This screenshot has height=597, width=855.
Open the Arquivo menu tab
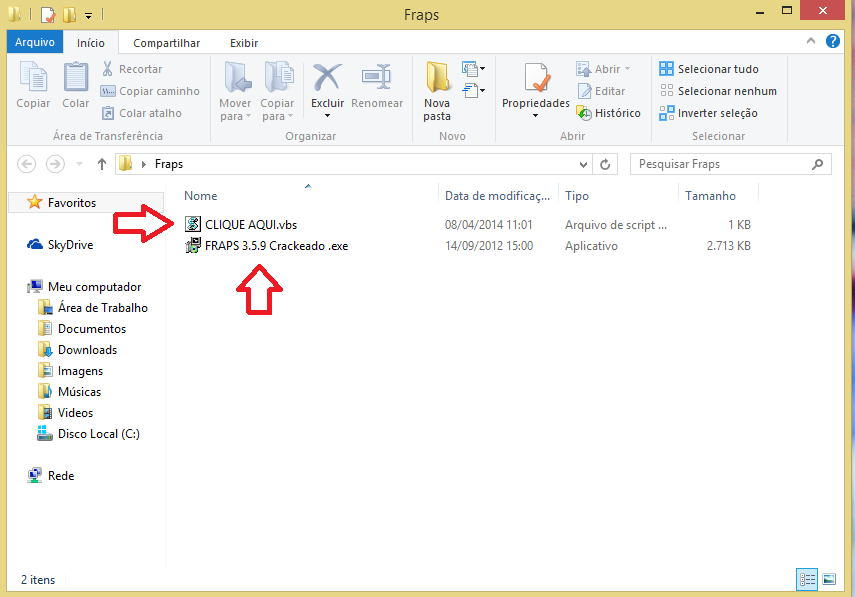coord(35,42)
